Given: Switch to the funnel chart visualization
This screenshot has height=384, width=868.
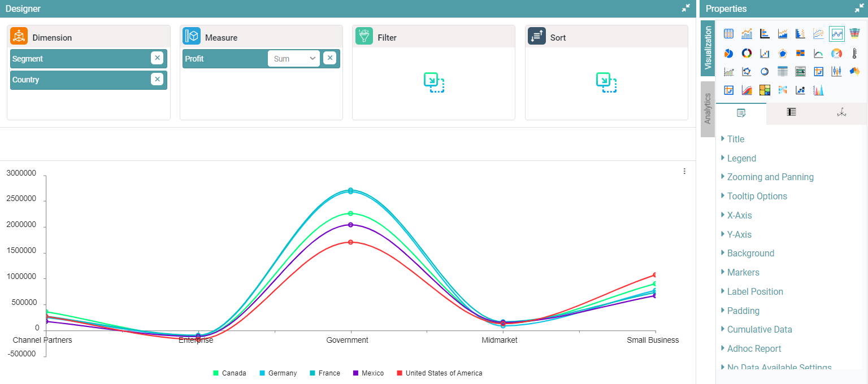Looking at the screenshot, I should pyautogui.click(x=854, y=34).
